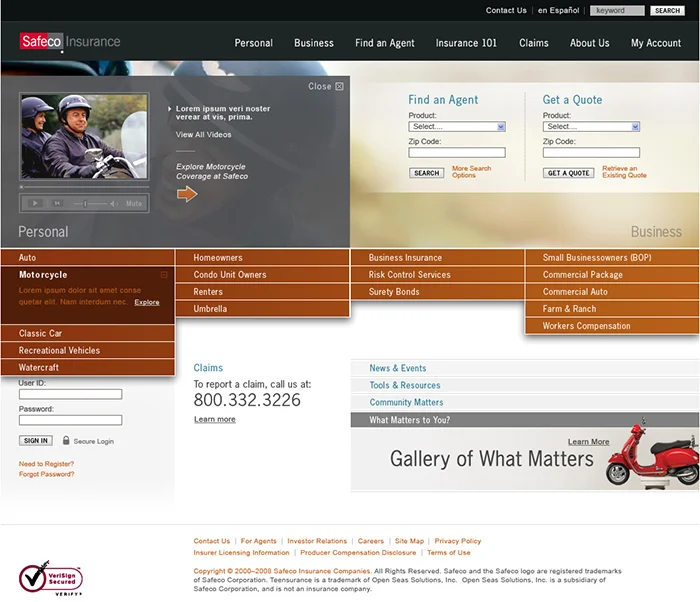
Task: Click Learn more under the Claims number
Action: [x=215, y=419]
